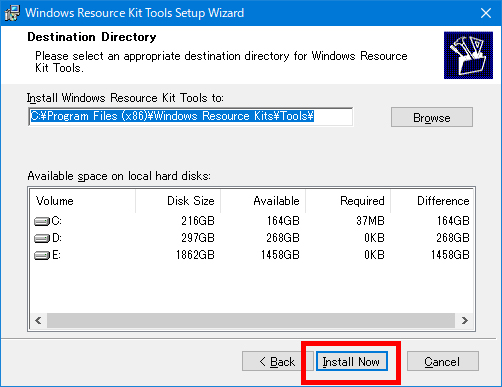Click the toolbox folder logo image
502x387 pixels.
[x=468, y=55]
